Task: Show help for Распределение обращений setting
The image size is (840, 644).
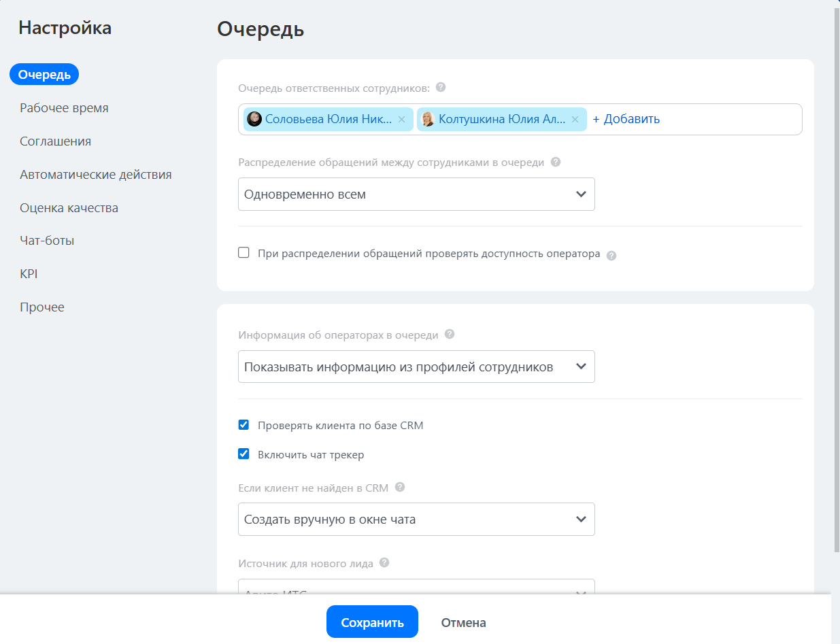Action: point(556,162)
